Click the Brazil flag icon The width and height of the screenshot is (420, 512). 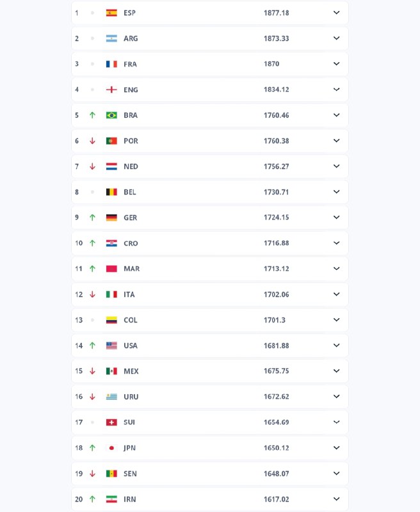[x=111, y=115]
